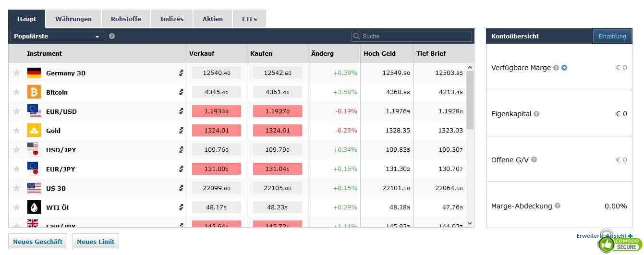644x255 pixels.
Task: Buy Gold at 1324.61
Action: coord(278,131)
